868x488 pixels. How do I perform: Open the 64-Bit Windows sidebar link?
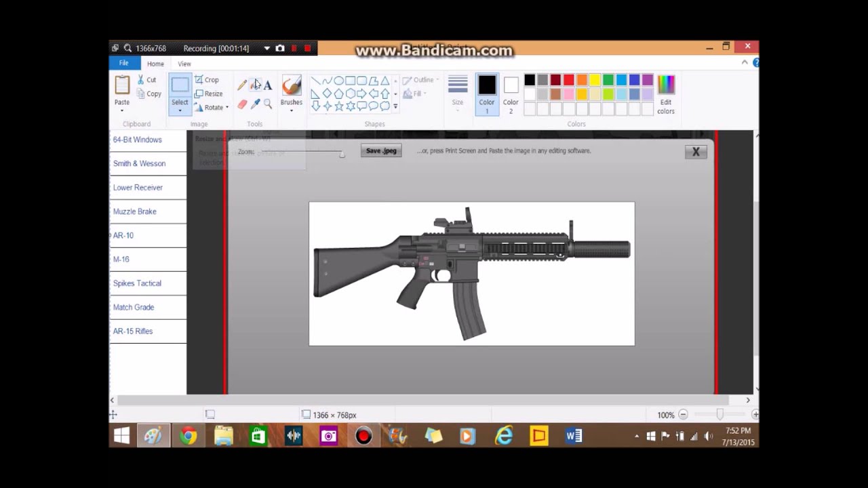tap(138, 140)
